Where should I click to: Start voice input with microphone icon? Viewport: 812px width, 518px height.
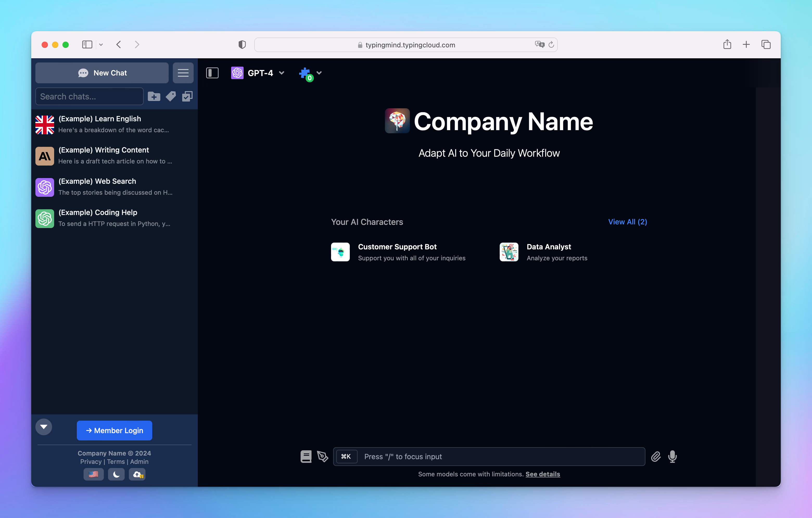point(673,456)
